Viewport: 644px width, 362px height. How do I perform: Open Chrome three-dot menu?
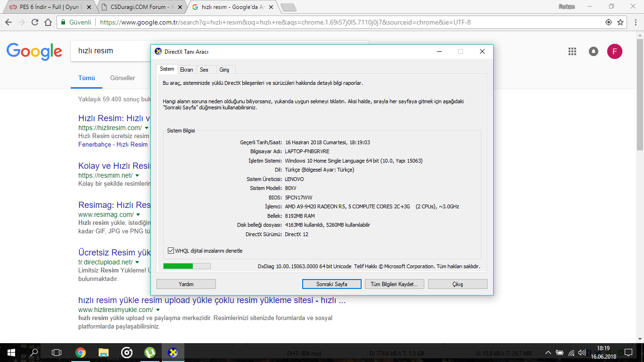[x=635, y=22]
